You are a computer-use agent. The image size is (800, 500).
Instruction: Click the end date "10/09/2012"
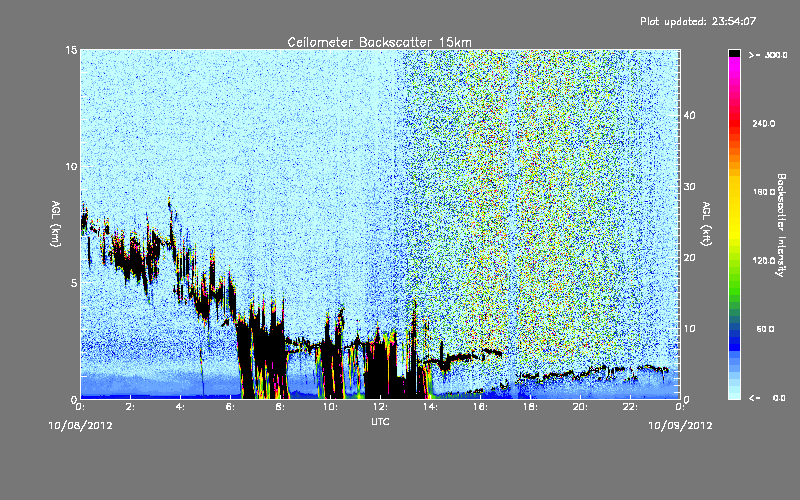[680, 426]
